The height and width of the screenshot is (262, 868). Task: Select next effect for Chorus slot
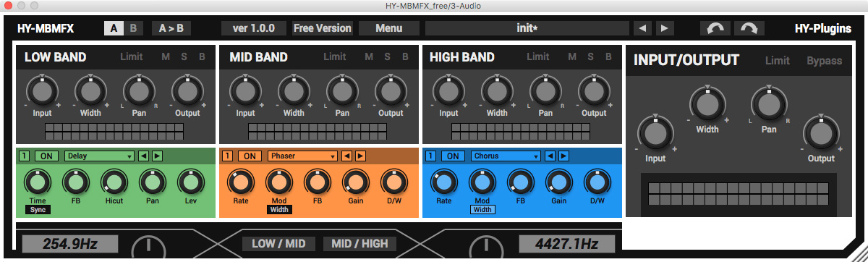[563, 156]
